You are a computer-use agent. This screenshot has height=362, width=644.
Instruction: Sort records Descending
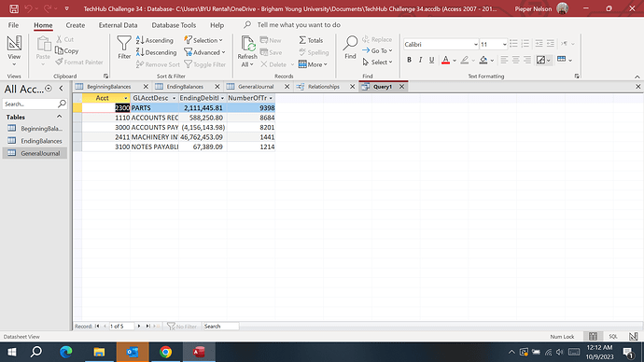156,52
